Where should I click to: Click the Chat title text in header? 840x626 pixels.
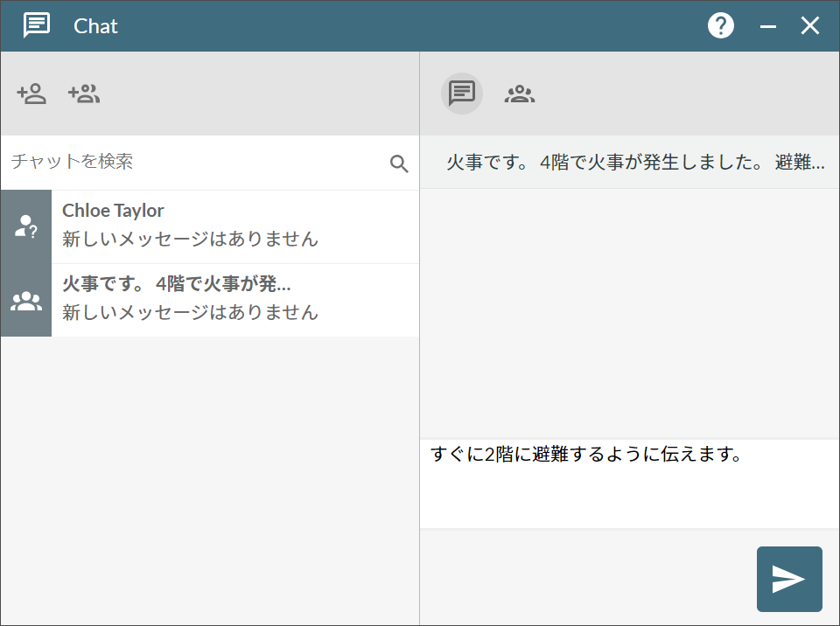tap(95, 26)
